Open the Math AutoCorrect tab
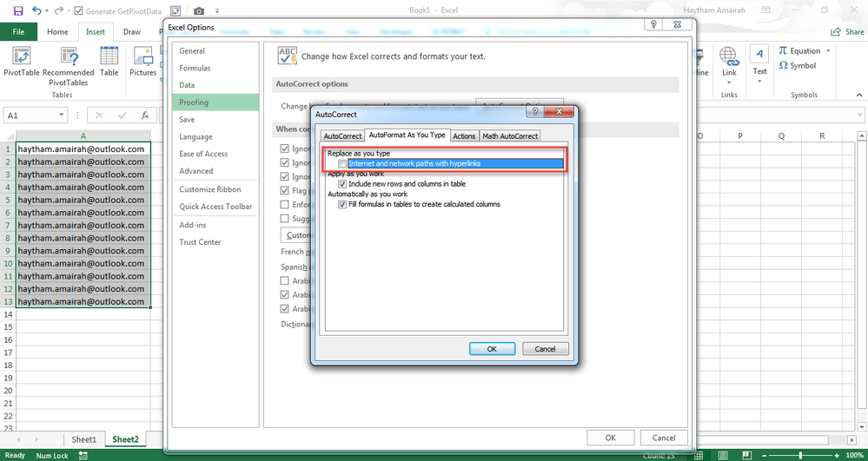 [510, 136]
